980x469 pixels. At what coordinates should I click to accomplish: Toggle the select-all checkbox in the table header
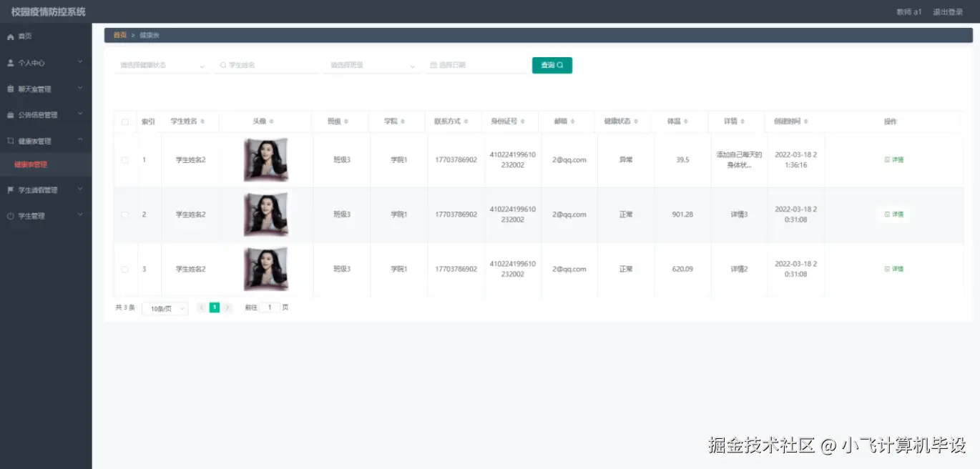pyautogui.click(x=125, y=122)
